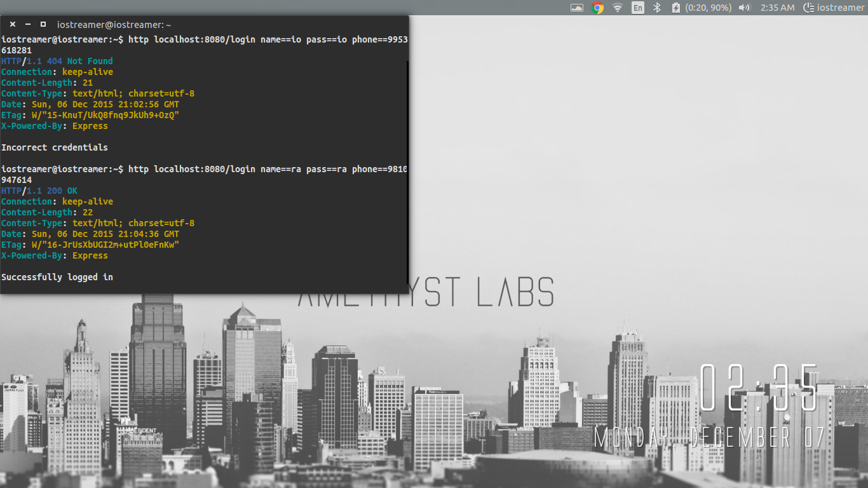The width and height of the screenshot is (868, 488).
Task: Click the 'Content-Length: 21' header line
Action: tap(47, 83)
